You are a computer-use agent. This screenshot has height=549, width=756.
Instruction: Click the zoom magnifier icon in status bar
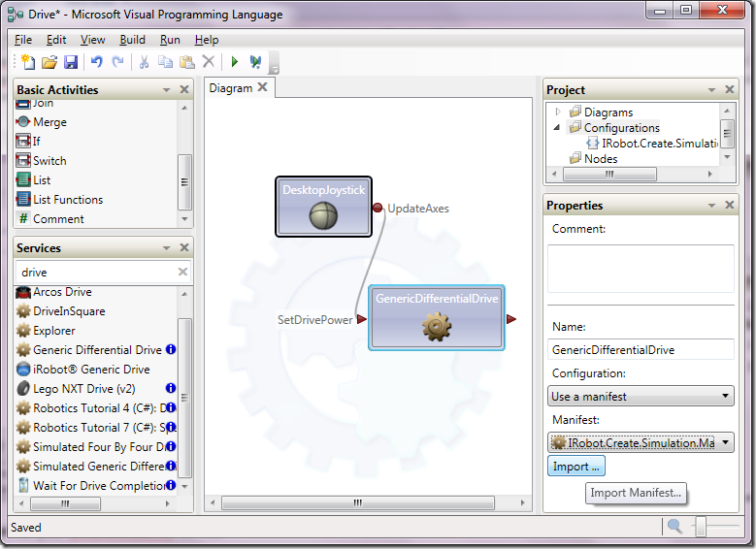click(x=674, y=527)
